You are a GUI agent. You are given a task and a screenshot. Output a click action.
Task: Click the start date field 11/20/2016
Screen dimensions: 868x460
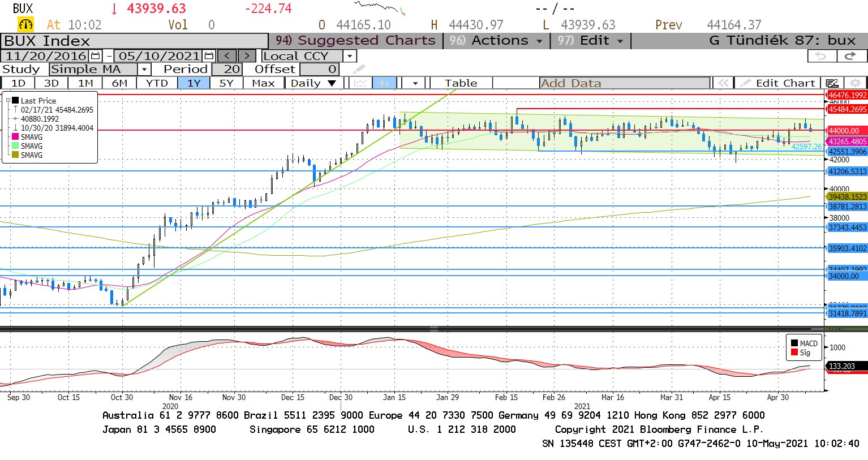pyautogui.click(x=45, y=55)
